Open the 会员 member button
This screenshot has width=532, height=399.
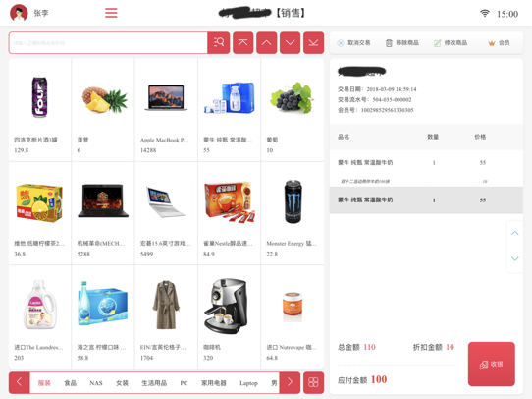tap(499, 43)
